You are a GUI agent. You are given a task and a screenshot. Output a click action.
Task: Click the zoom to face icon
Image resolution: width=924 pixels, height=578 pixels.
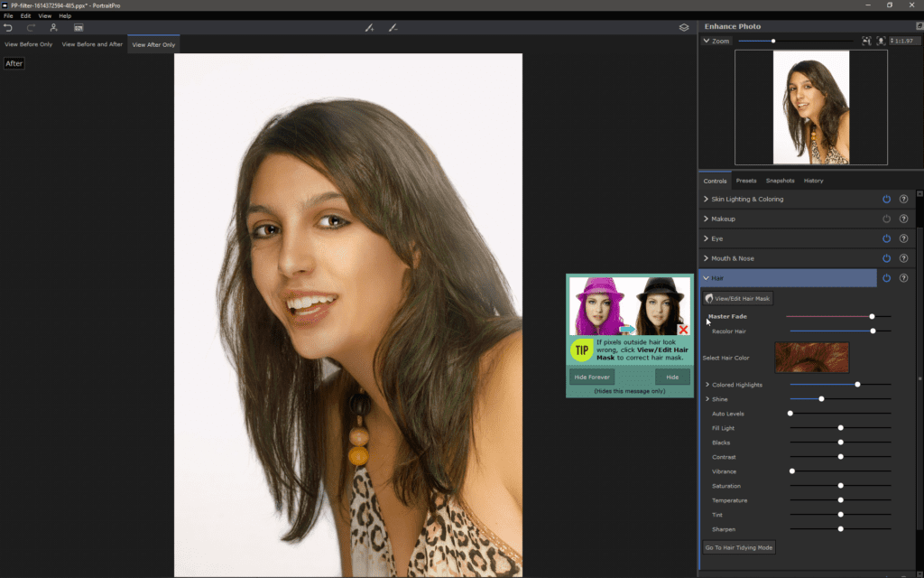881,41
